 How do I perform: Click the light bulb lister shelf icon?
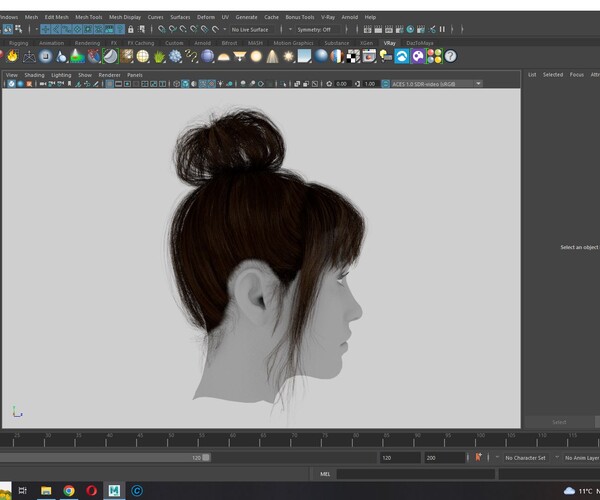coord(385,57)
